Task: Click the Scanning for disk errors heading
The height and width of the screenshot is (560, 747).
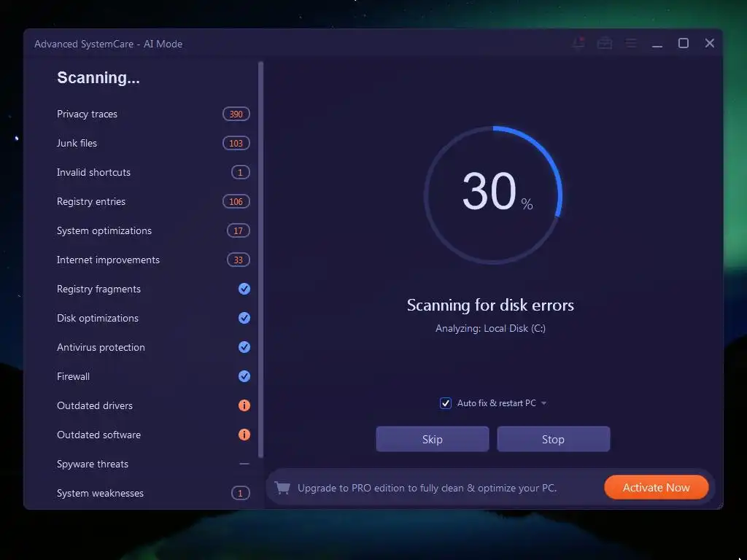Action: tap(491, 305)
